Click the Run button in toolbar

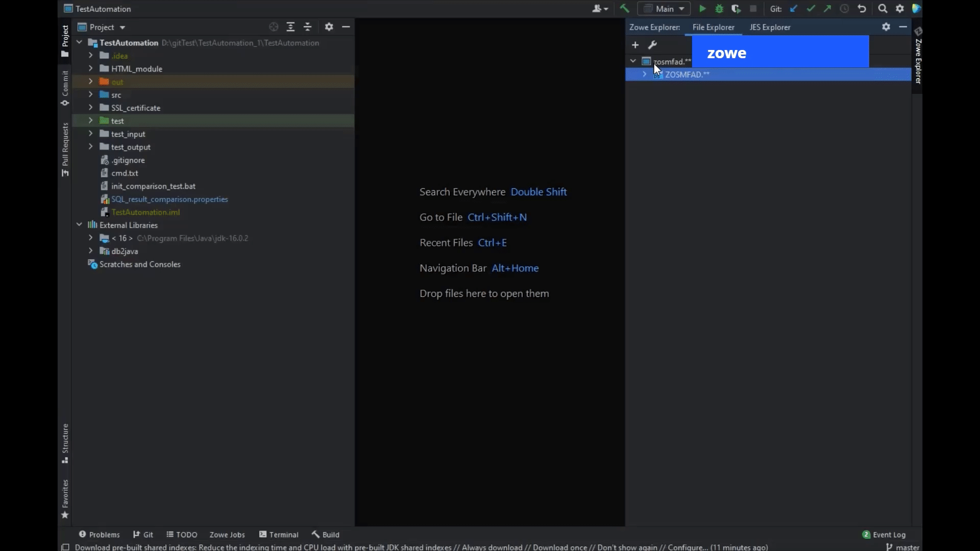[702, 9]
